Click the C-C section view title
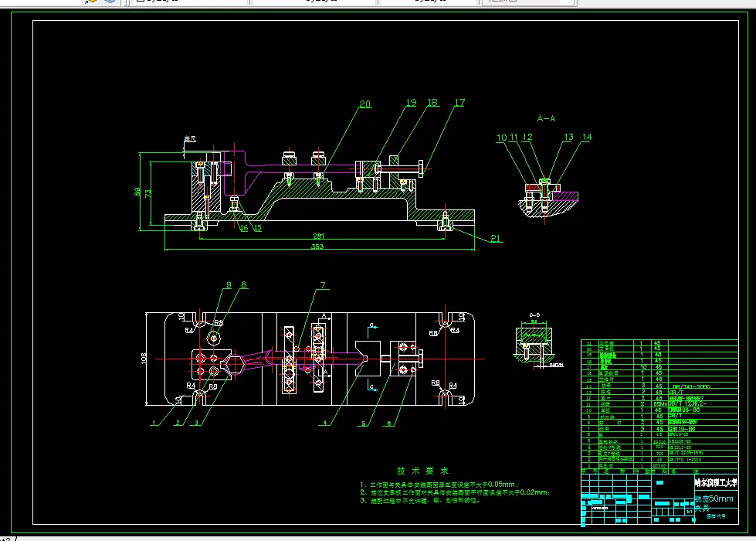 (x=534, y=315)
